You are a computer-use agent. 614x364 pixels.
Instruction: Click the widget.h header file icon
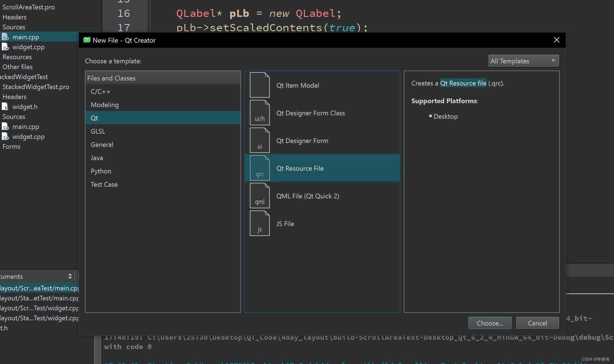(x=5, y=106)
